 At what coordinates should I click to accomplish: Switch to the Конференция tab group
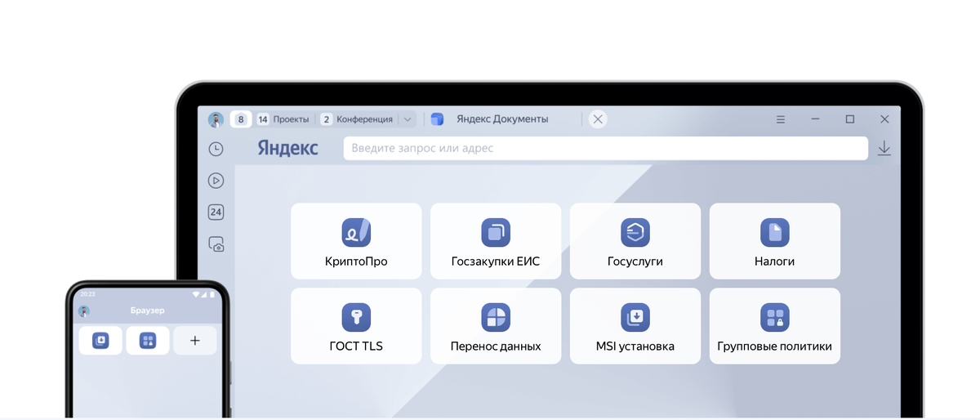coord(357,119)
